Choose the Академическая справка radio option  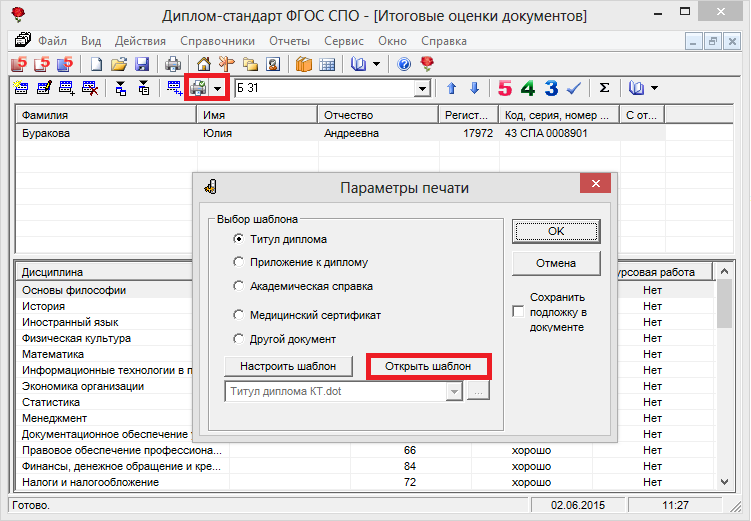click(x=238, y=286)
